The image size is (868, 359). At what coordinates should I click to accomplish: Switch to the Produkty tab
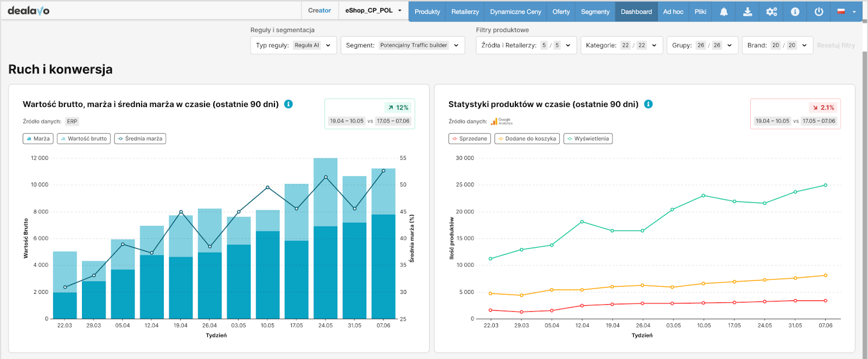click(427, 12)
